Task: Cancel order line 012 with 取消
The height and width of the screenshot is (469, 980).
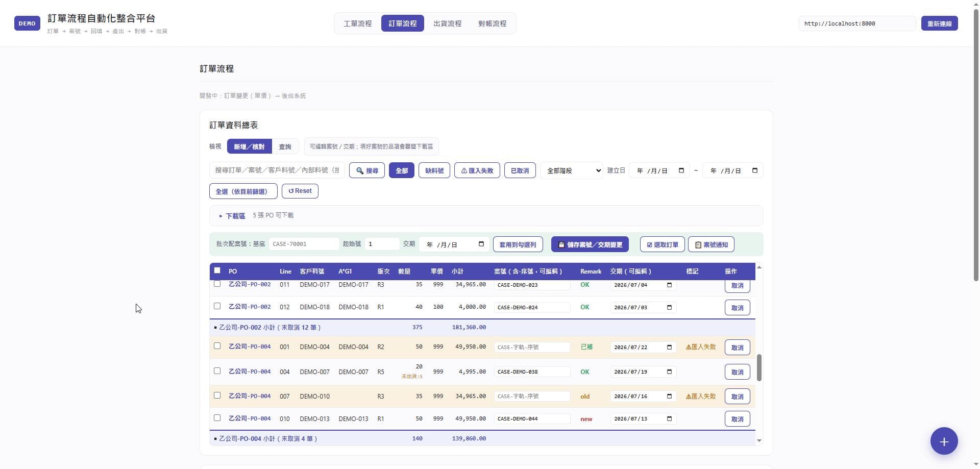Action: pos(737,308)
